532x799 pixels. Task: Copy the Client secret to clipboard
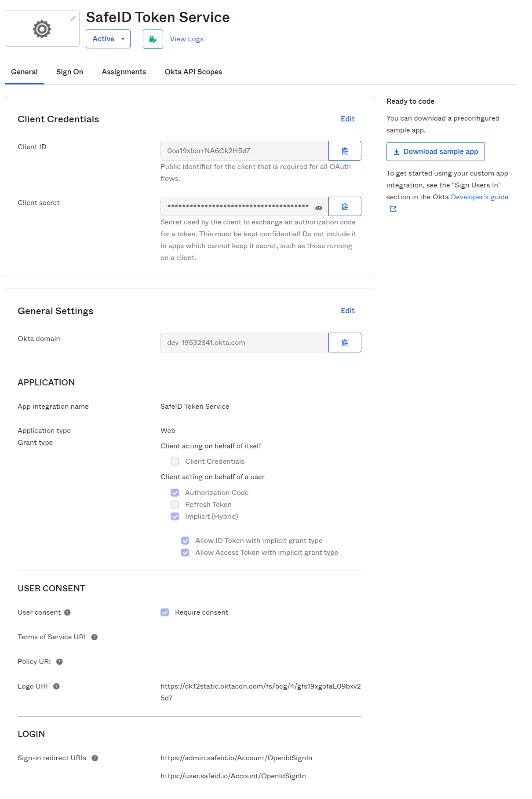345,206
